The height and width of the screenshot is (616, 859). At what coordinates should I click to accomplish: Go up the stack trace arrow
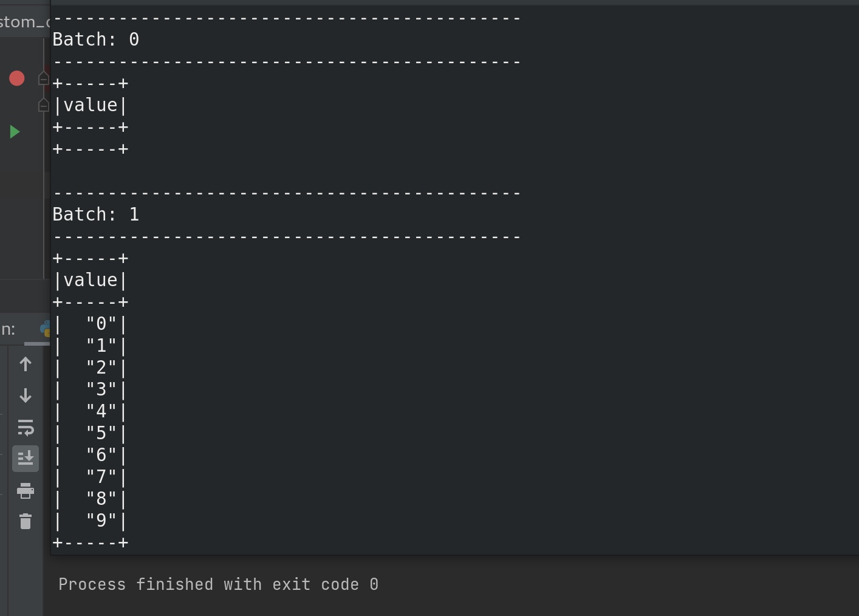tap(26, 364)
